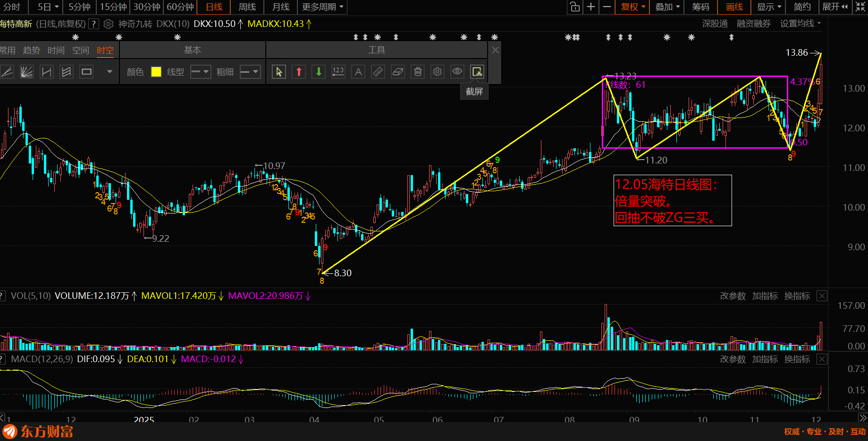This screenshot has height=441, width=868.
Task: Toggle the 画线 drawing mode
Action: coord(734,7)
